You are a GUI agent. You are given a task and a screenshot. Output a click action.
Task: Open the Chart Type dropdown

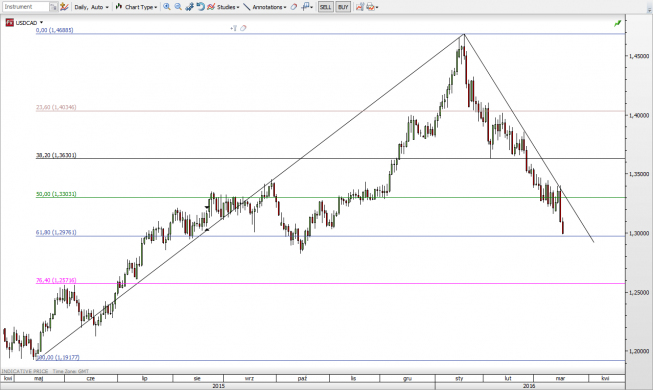pyautogui.click(x=136, y=7)
